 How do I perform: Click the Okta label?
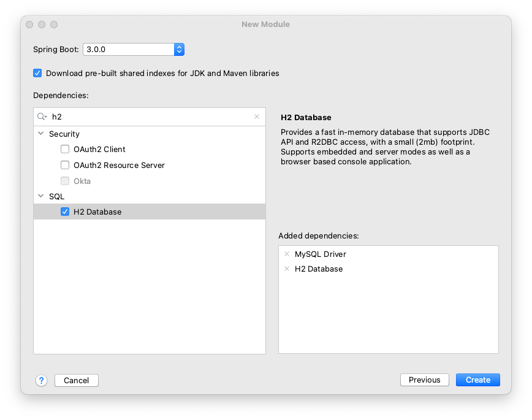click(x=82, y=181)
